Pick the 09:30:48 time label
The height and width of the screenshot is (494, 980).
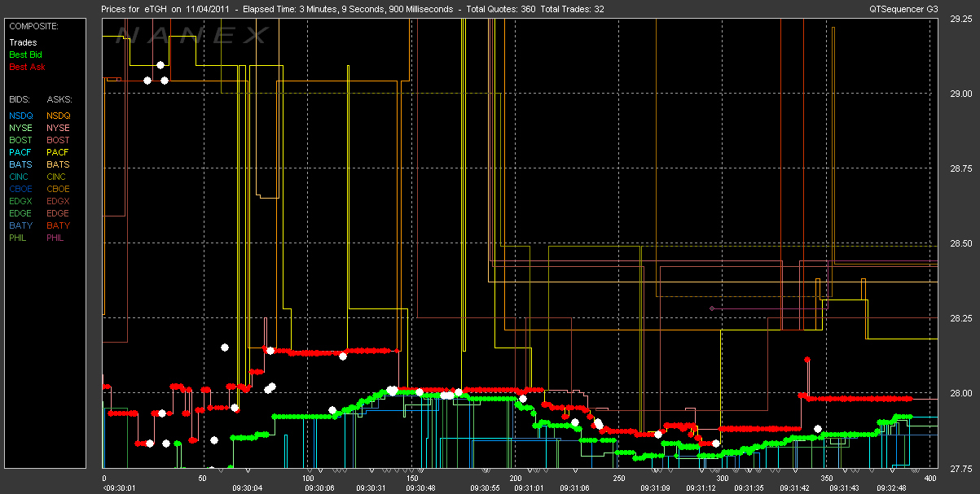pyautogui.click(x=422, y=488)
